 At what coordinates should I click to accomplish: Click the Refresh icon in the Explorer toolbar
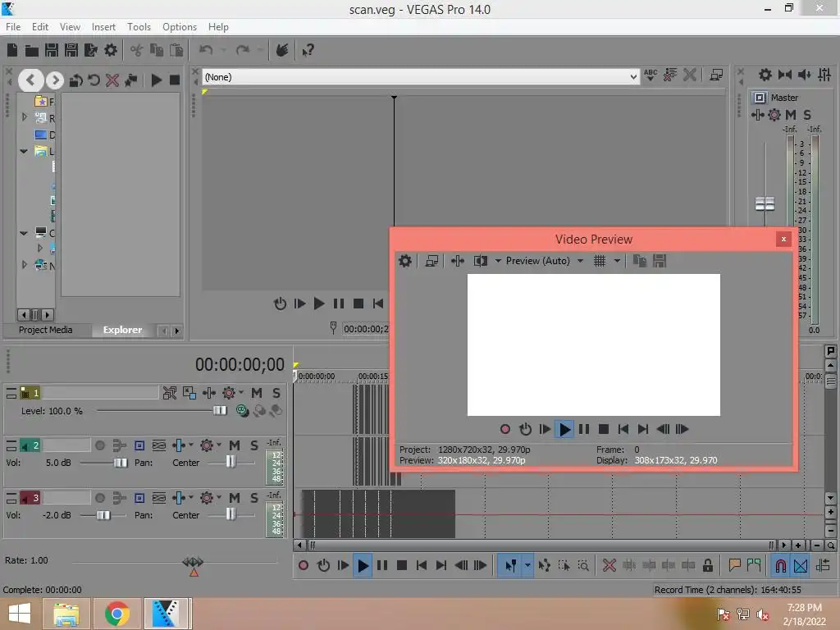tap(94, 80)
